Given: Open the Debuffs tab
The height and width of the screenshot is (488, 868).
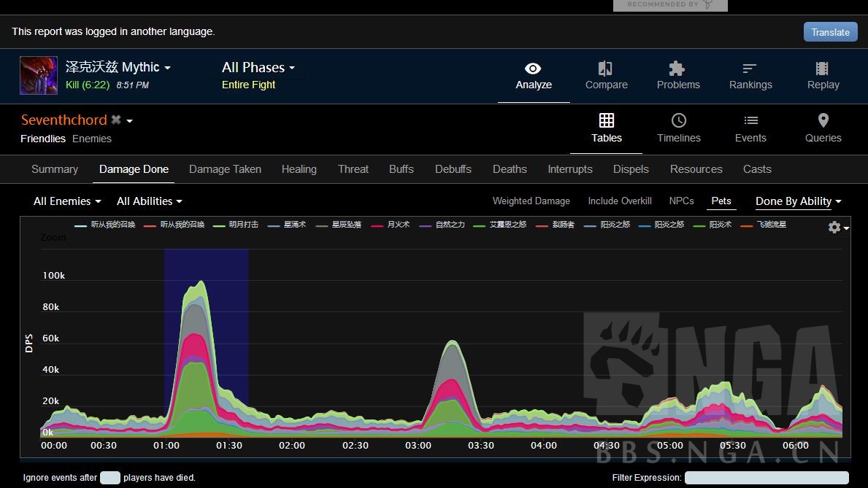Looking at the screenshot, I should coord(453,169).
